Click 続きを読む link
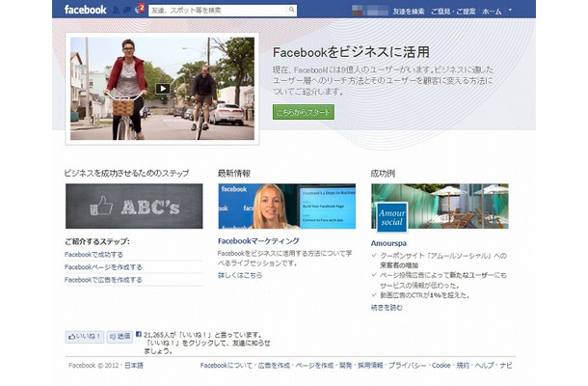588x386 pixels. click(x=387, y=308)
